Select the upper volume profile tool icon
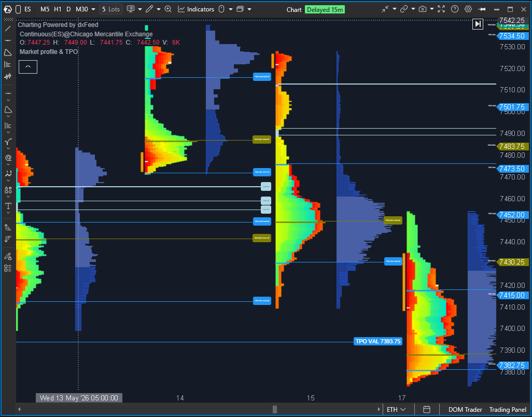The image size is (532, 417). point(8,64)
